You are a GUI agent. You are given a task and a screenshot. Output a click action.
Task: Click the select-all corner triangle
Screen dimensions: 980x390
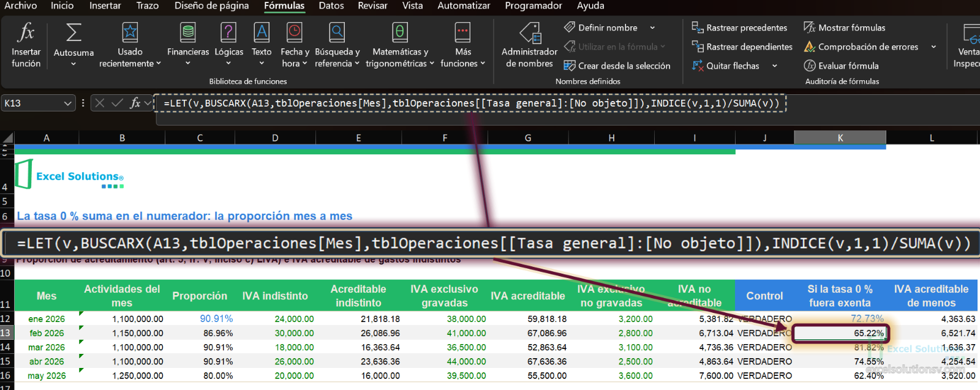click(7, 138)
